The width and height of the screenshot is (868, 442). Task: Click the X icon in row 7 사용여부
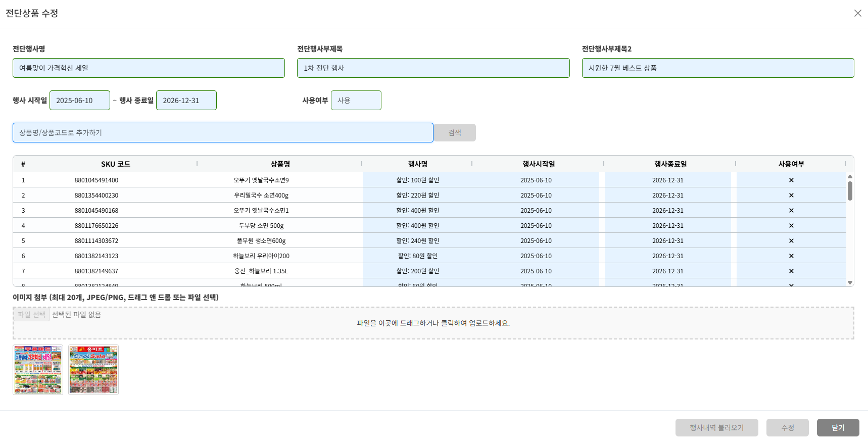(x=791, y=271)
